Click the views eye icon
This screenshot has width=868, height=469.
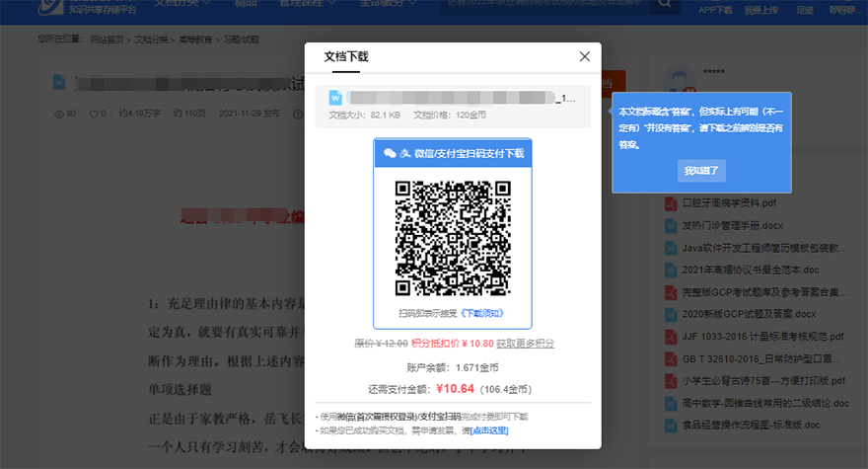point(59,114)
